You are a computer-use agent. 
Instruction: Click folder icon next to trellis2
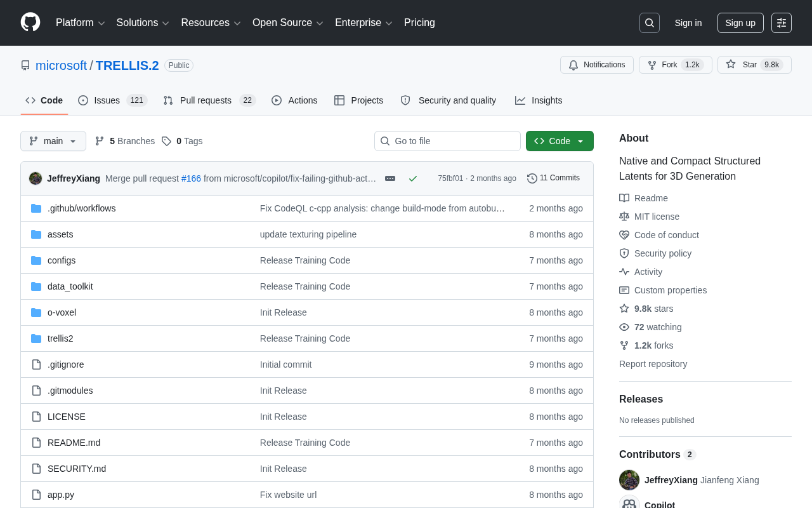pos(36,338)
